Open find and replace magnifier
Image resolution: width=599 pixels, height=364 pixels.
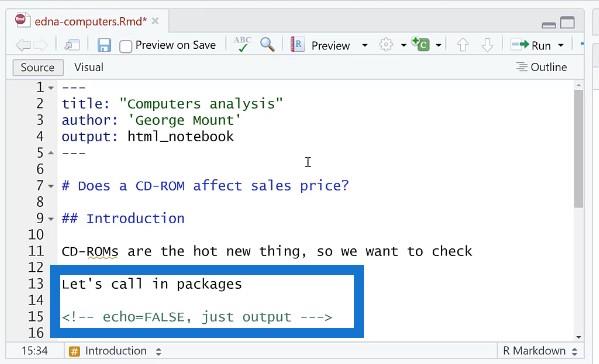pos(267,45)
